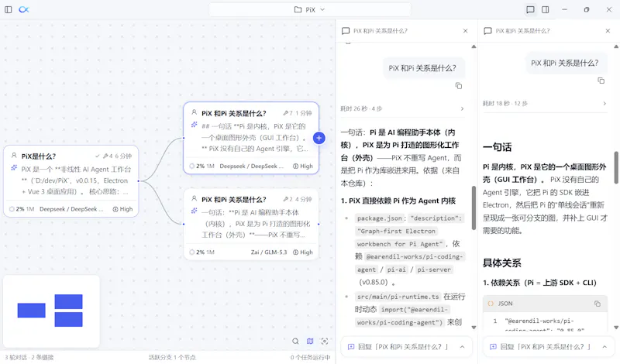Toggle the chat bubble panel icon in title bar
The height and width of the screenshot is (364, 620).
coord(530,9)
